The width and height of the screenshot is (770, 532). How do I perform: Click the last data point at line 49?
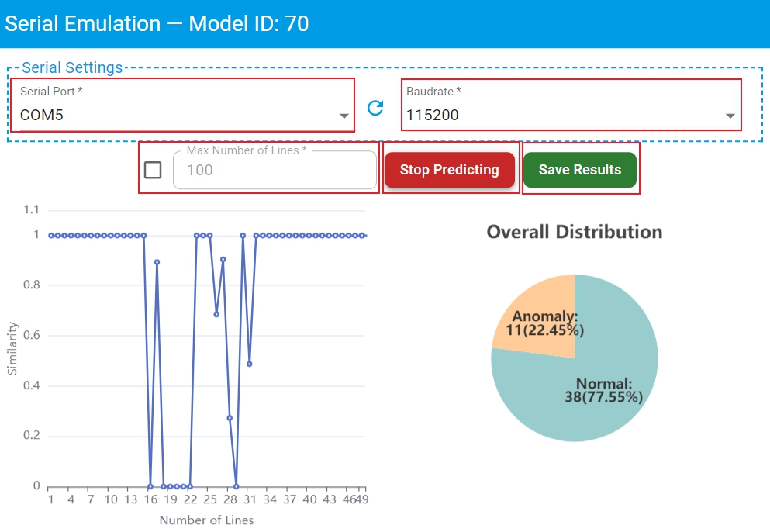tap(363, 235)
